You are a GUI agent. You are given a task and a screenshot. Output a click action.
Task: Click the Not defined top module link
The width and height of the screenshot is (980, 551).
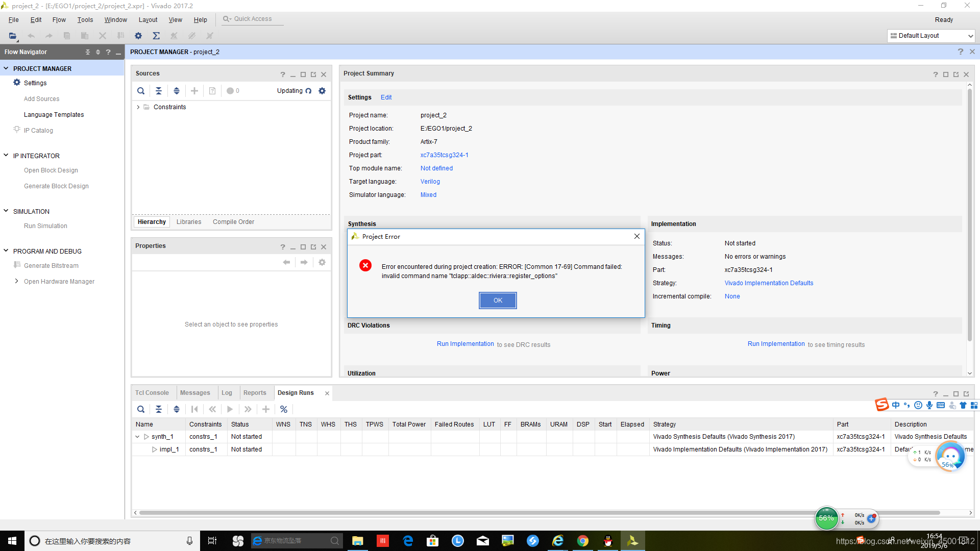click(436, 168)
